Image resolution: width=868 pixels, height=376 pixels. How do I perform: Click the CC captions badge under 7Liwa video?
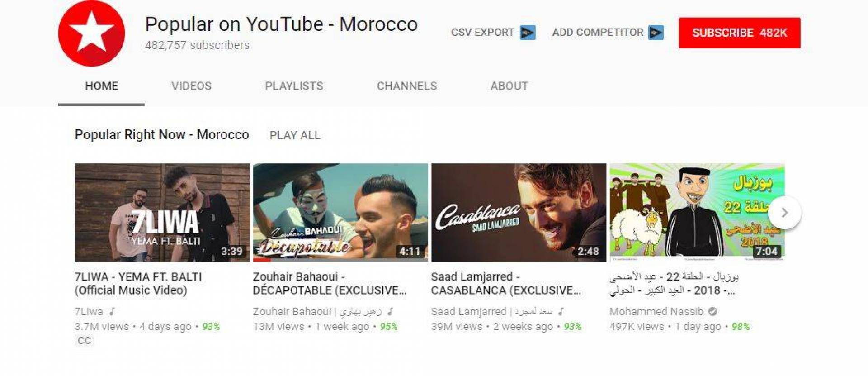[85, 341]
